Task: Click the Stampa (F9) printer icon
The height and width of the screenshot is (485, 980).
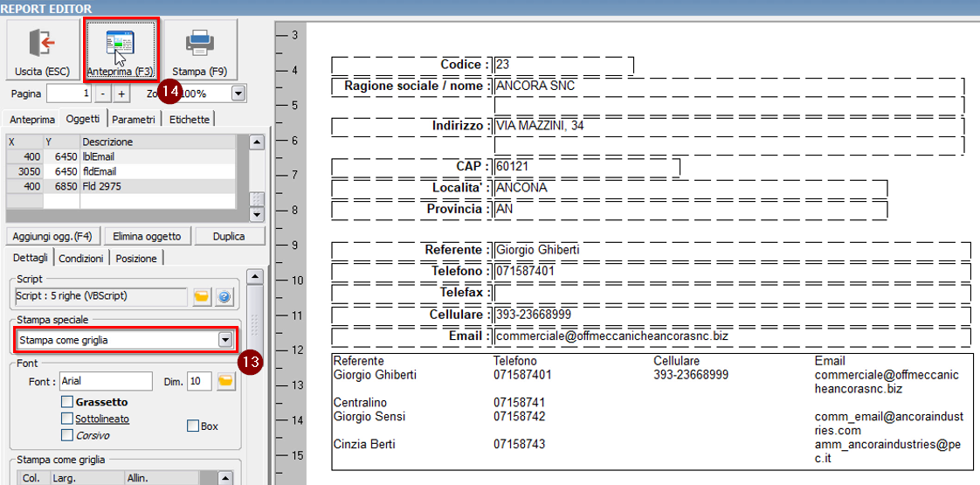Action: click(200, 44)
